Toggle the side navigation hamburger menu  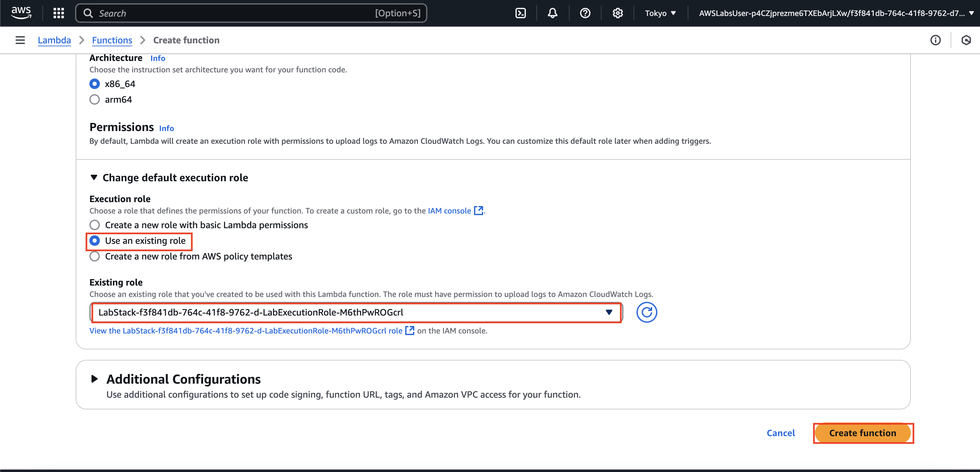tap(20, 40)
